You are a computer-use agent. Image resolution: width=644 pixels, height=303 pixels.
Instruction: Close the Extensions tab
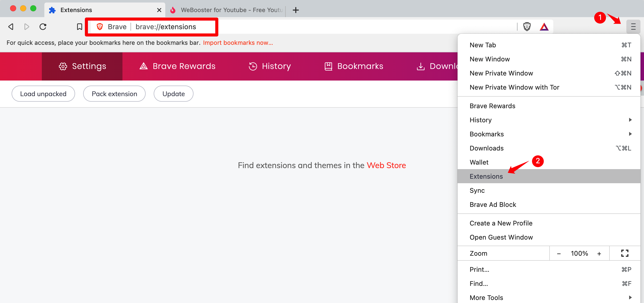point(159,10)
